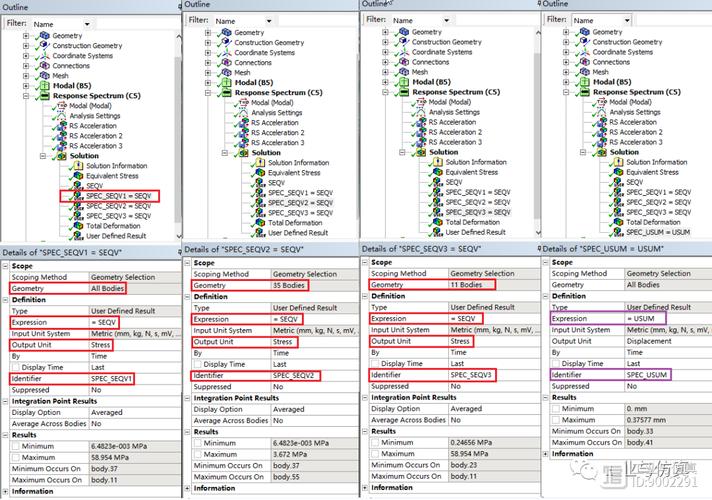Click the Equivalent Stress icon in the SPEC_SEQV1 panel
Image resolution: width=712 pixels, height=500 pixels.
[78, 176]
